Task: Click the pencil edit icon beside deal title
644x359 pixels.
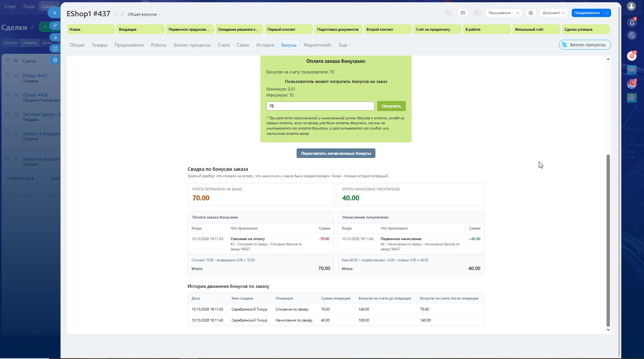Action: coord(116,14)
